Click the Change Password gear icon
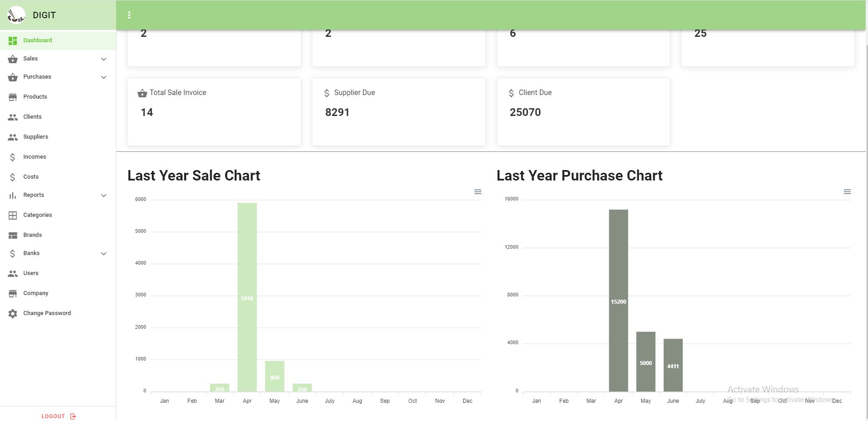 point(13,313)
